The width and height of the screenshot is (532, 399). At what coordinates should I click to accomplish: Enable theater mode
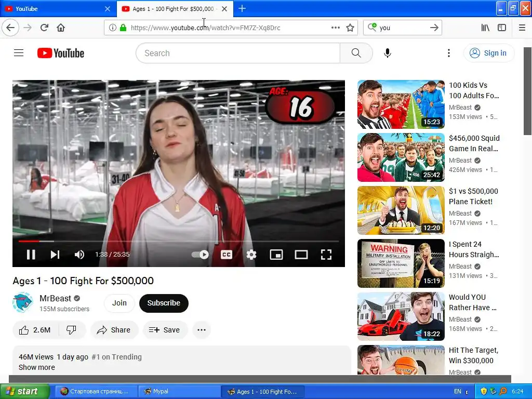[301, 255]
